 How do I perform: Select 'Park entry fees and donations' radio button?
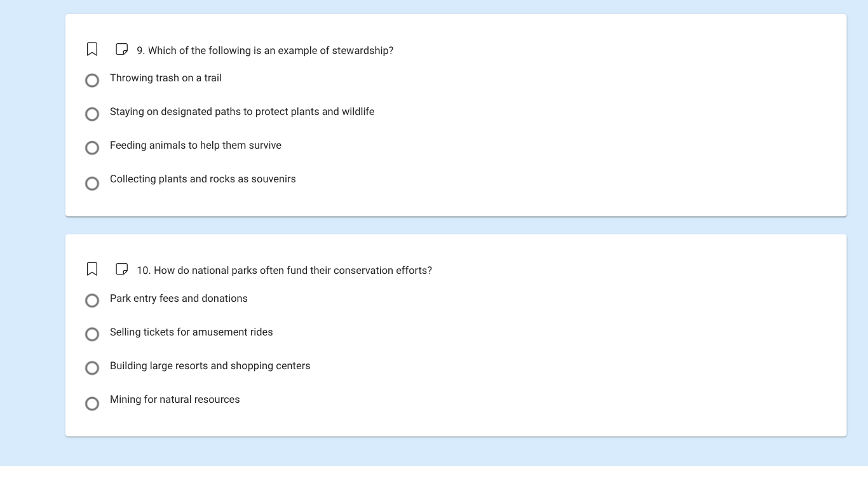click(x=92, y=301)
